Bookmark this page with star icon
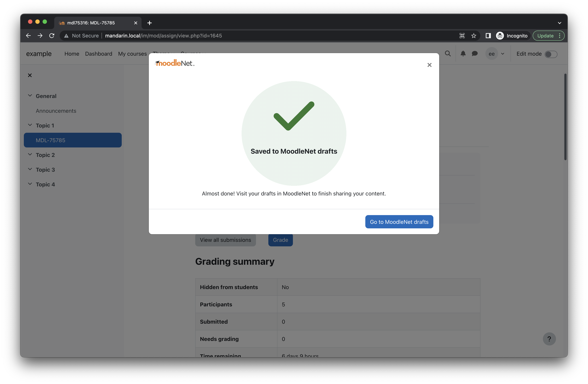588x384 pixels. pos(474,36)
